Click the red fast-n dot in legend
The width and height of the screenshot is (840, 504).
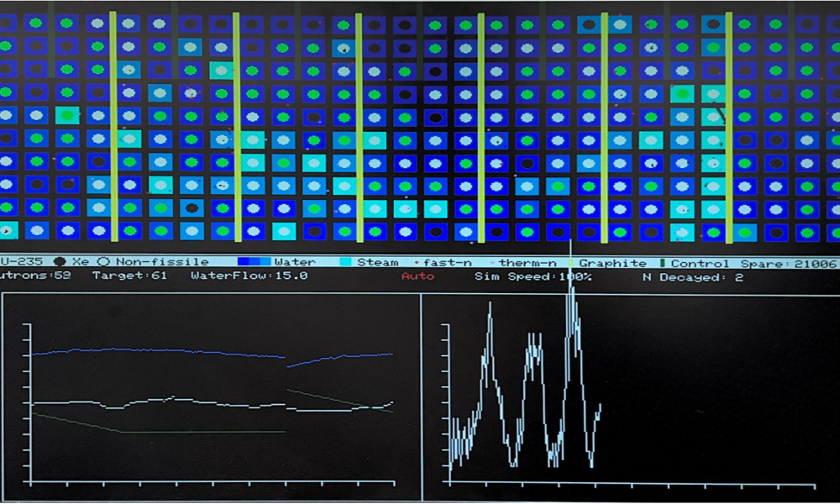click(417, 262)
